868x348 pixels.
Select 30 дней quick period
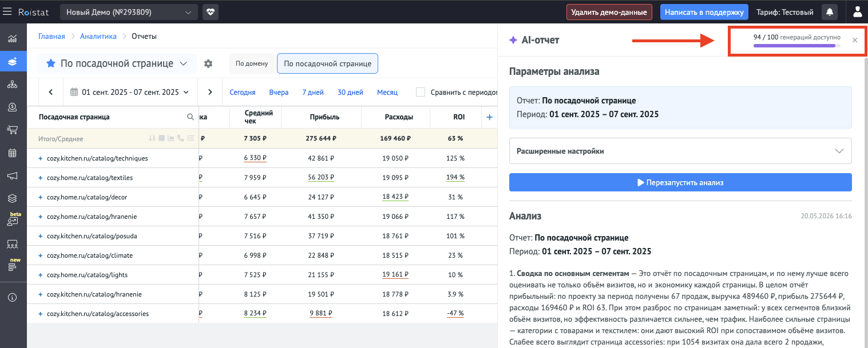click(x=350, y=92)
